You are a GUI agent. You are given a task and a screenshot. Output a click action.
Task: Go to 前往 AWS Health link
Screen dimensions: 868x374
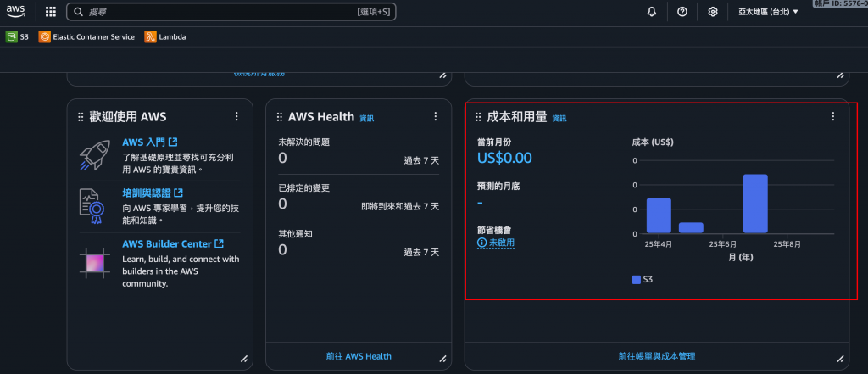359,356
